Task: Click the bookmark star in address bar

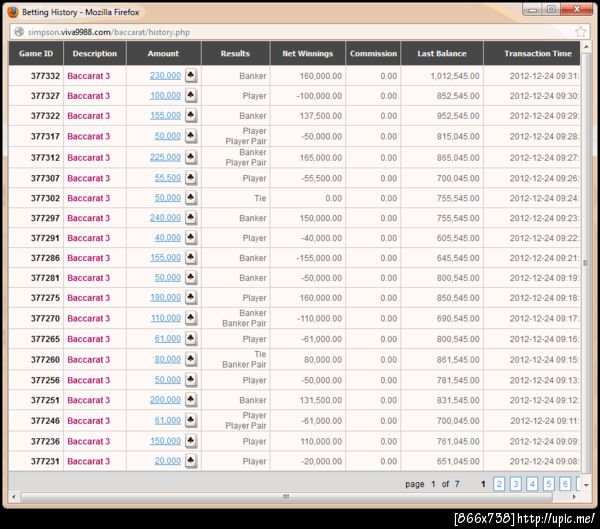Action: (581, 32)
